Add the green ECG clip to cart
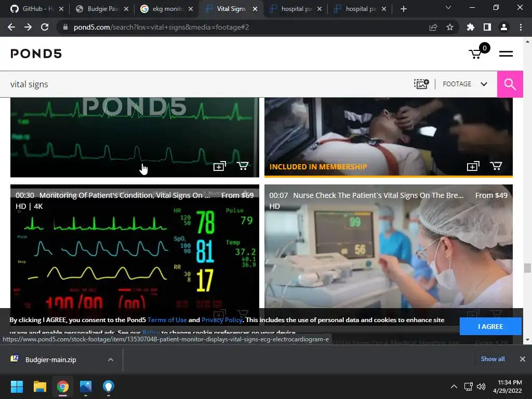The width and height of the screenshot is (532, 399). coord(243,166)
